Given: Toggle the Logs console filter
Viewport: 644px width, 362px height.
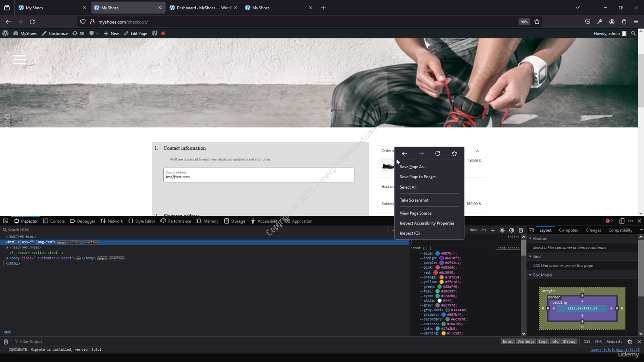Looking at the screenshot, I should click(x=543, y=341).
